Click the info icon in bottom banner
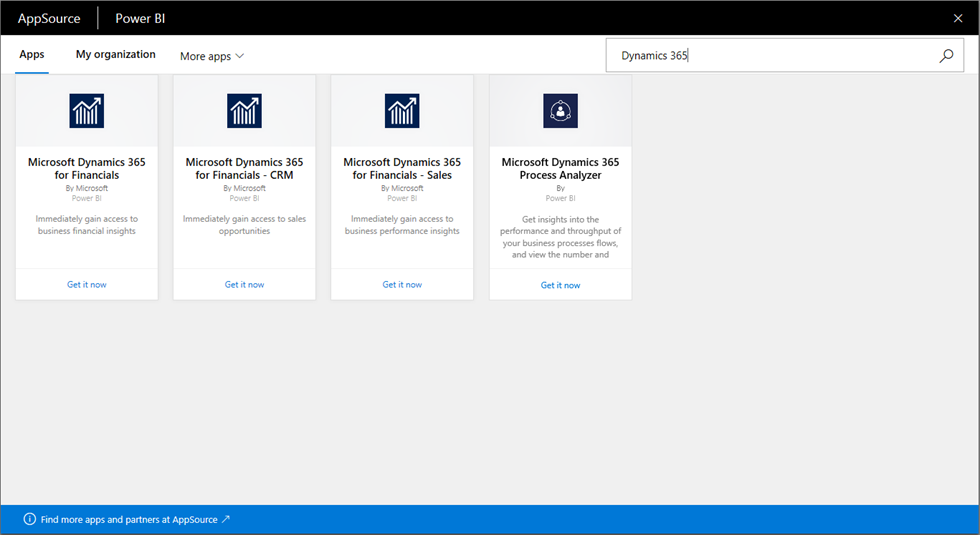This screenshot has height=535, width=980. pyautogui.click(x=30, y=519)
